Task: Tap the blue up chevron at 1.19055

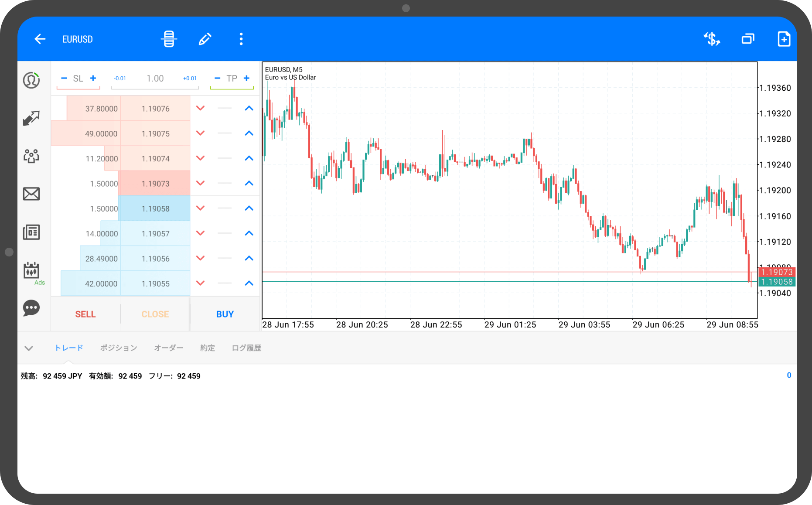Action: click(x=249, y=283)
